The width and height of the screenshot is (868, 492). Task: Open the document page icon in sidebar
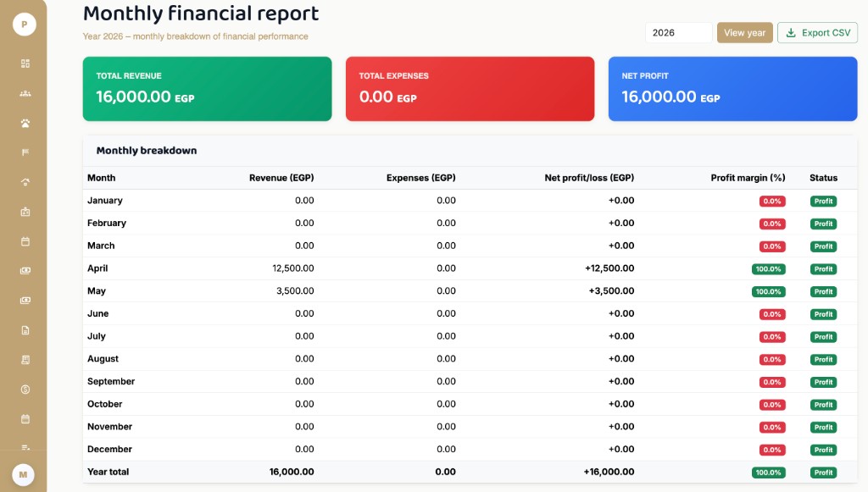click(x=25, y=330)
